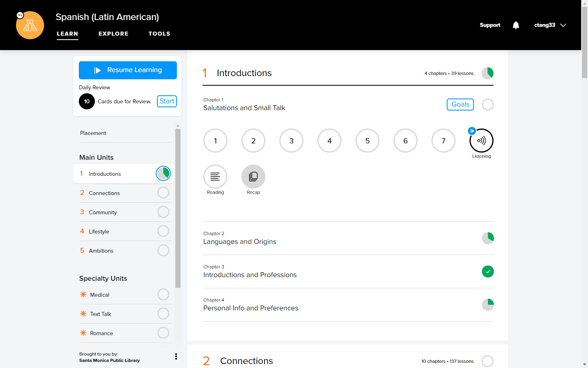Select the Connections unit progress circle
588x368 pixels.
click(x=163, y=193)
